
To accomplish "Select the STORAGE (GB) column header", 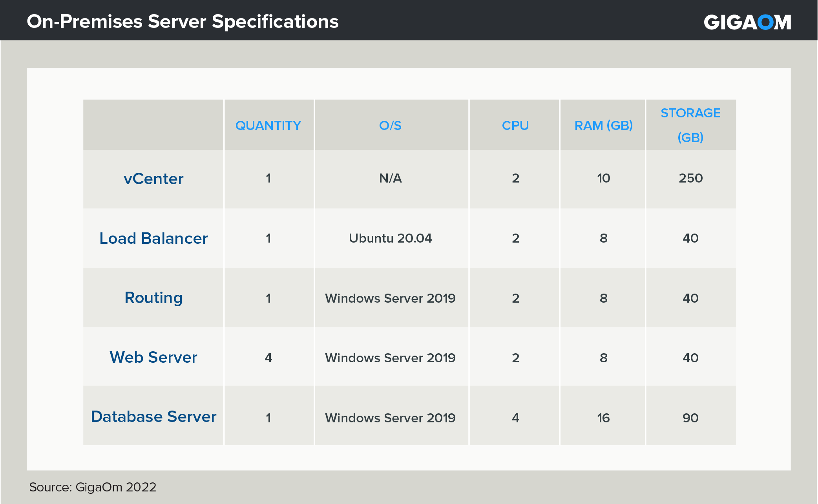I will coord(690,125).
